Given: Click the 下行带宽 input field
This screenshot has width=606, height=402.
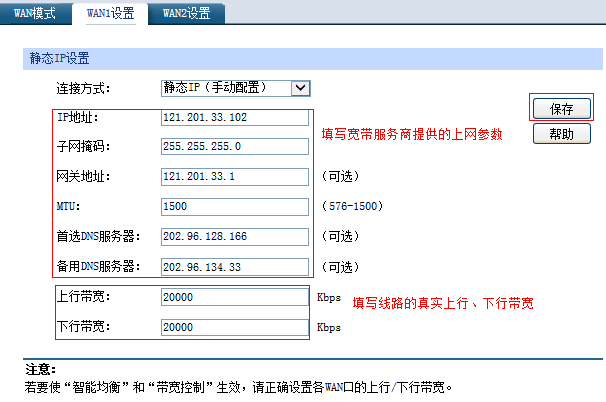Looking at the screenshot, I should pyautogui.click(x=235, y=327).
